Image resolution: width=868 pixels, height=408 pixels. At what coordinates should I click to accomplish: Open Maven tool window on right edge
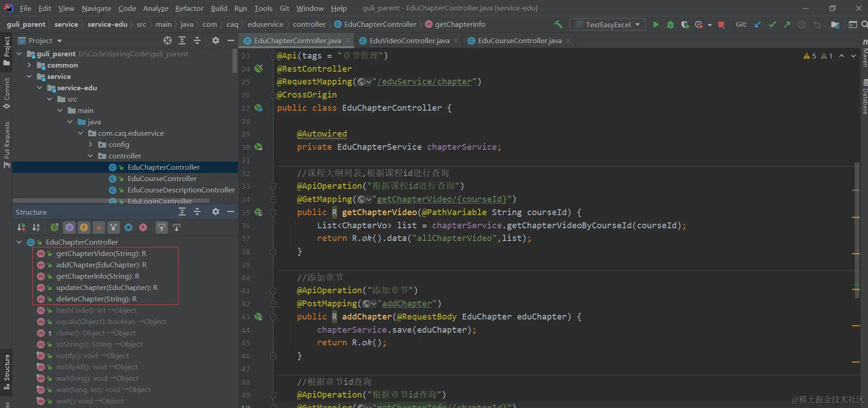[864, 54]
